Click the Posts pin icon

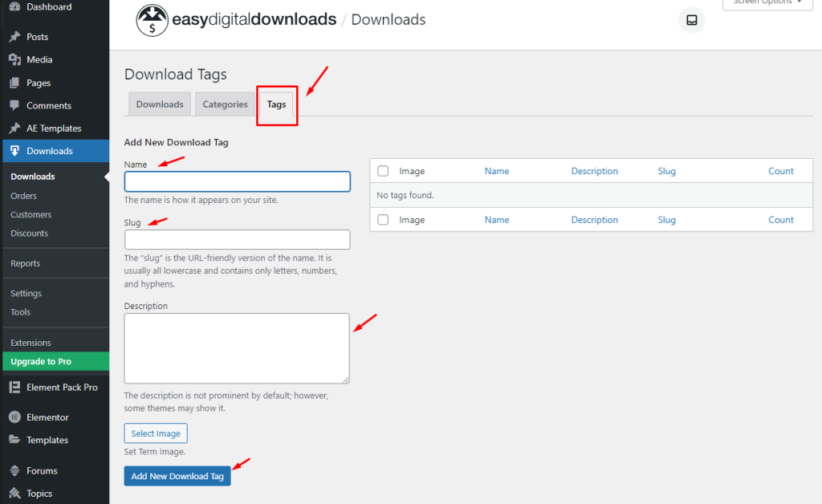click(14, 37)
